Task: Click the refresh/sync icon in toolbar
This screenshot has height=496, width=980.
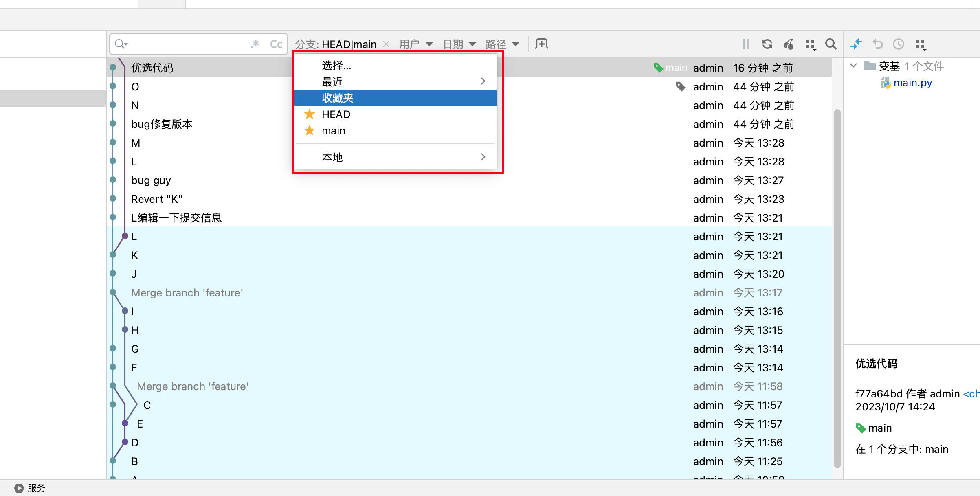Action: (767, 44)
